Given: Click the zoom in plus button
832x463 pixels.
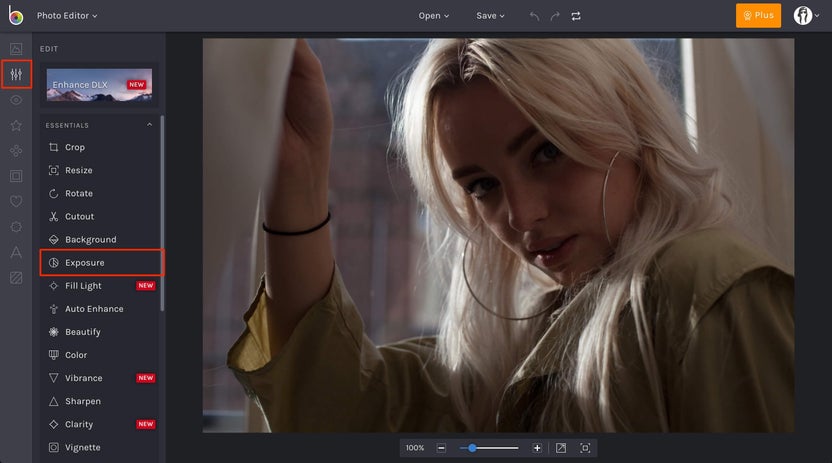Looking at the screenshot, I should coord(537,448).
